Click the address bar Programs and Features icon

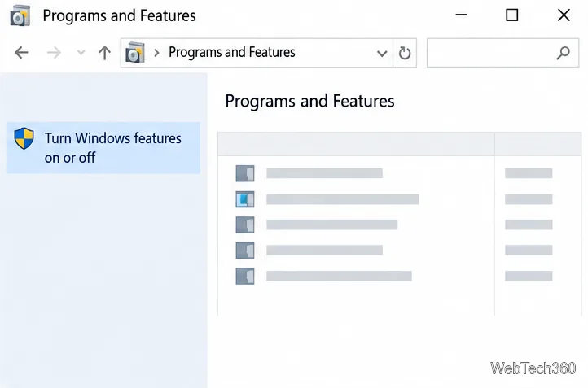134,53
